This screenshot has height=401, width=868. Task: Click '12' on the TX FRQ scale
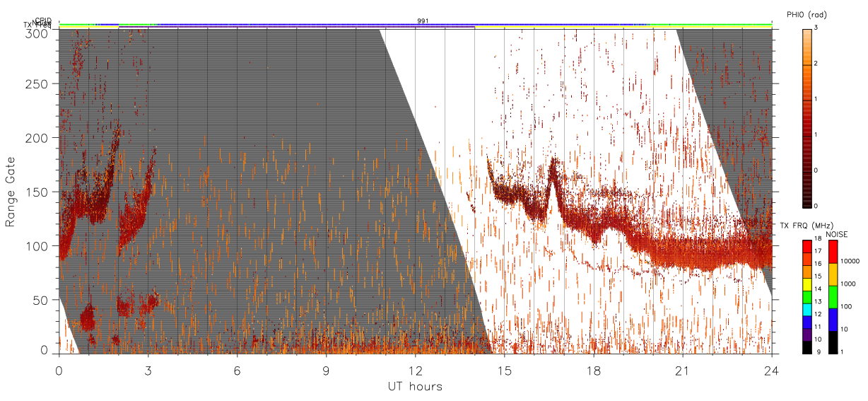pyautogui.click(x=818, y=313)
